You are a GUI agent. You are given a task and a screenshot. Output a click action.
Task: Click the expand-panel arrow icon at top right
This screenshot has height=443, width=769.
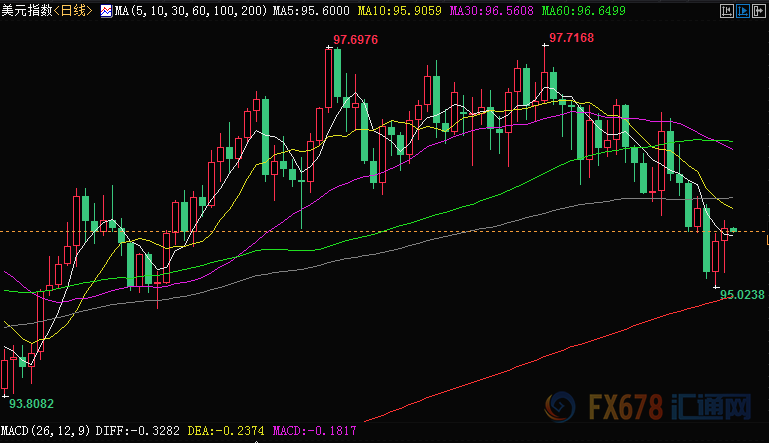point(758,11)
